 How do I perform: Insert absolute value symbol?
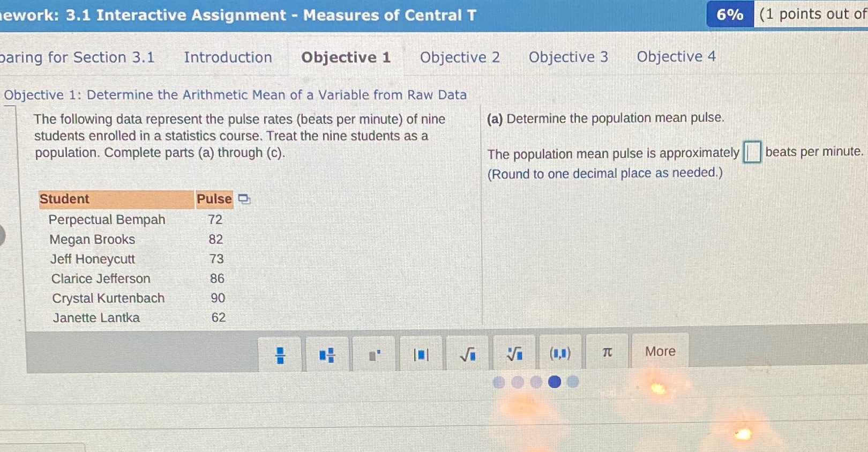[x=421, y=353]
